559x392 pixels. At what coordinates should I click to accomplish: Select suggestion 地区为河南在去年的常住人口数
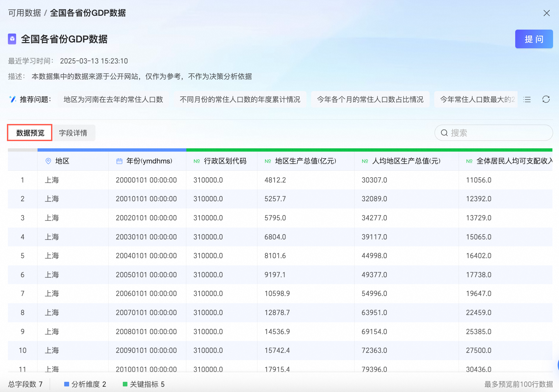pos(113,99)
